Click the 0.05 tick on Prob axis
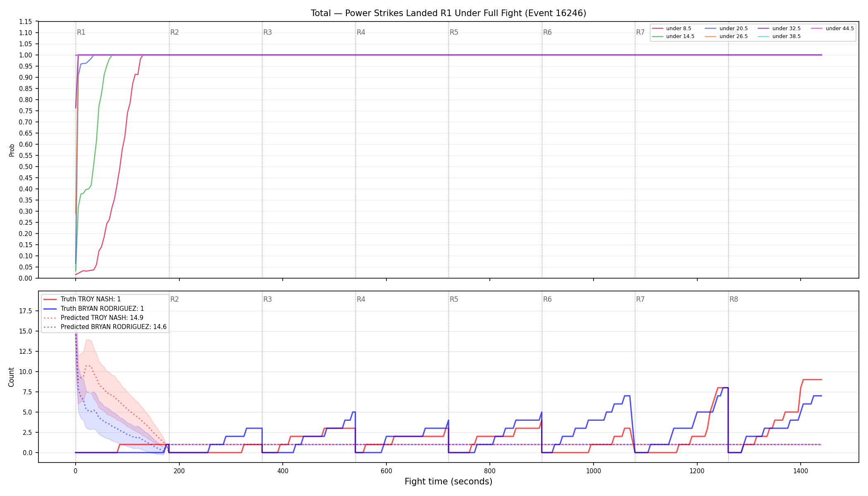Screen dimensions: 868x496 point(26,267)
